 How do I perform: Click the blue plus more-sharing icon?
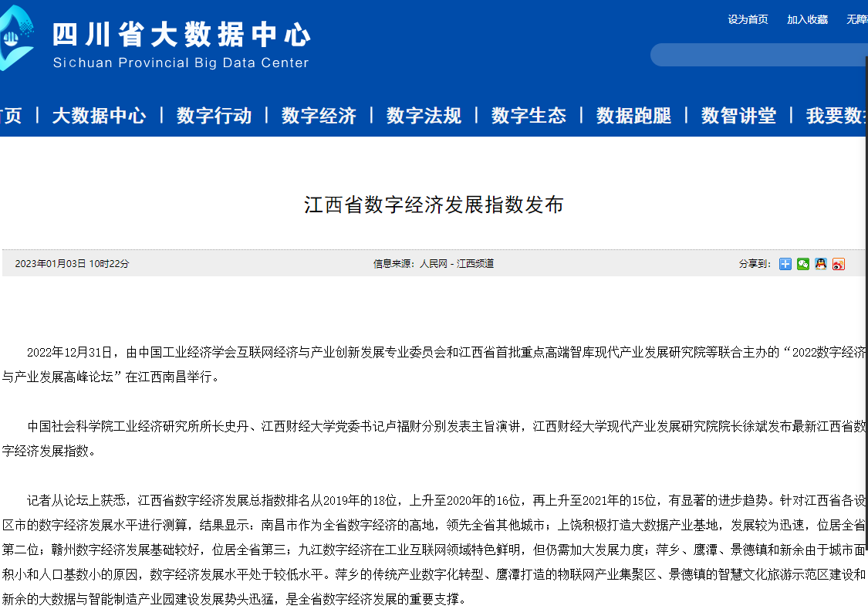pos(785,264)
